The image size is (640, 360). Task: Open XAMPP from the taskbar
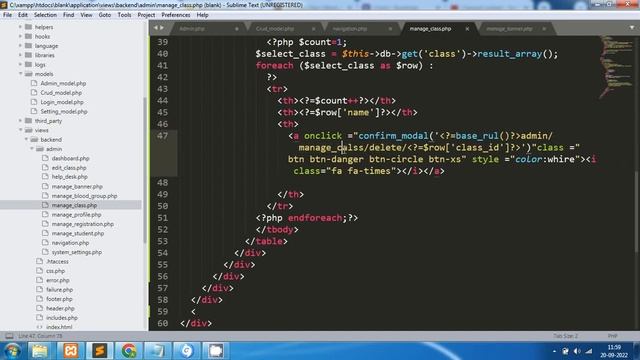click(x=70, y=351)
